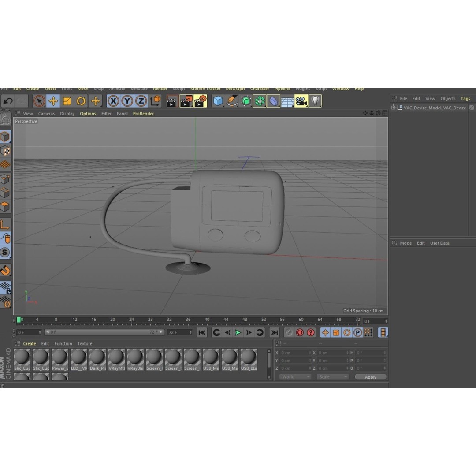
Task: Select the MoGraph green icon in toolbar
Action: point(259,101)
